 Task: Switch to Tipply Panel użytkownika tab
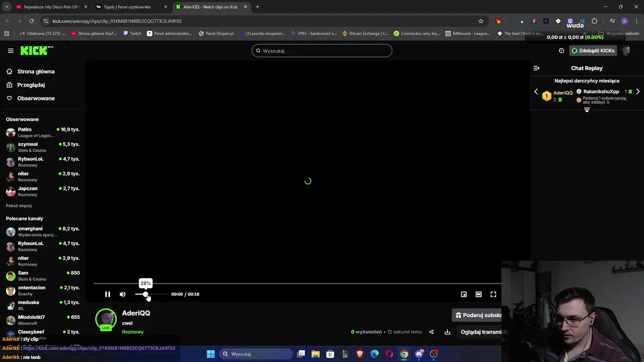131,7
